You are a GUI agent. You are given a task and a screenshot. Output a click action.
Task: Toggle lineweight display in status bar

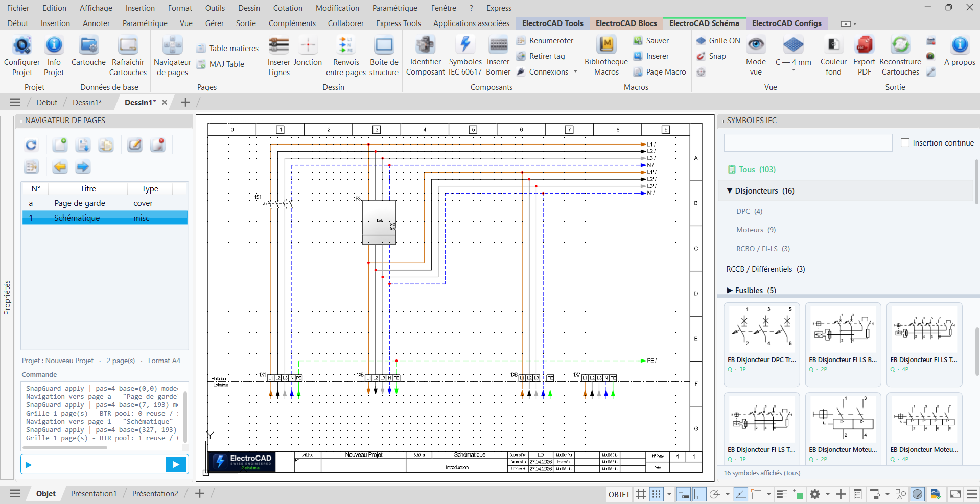tap(782, 494)
